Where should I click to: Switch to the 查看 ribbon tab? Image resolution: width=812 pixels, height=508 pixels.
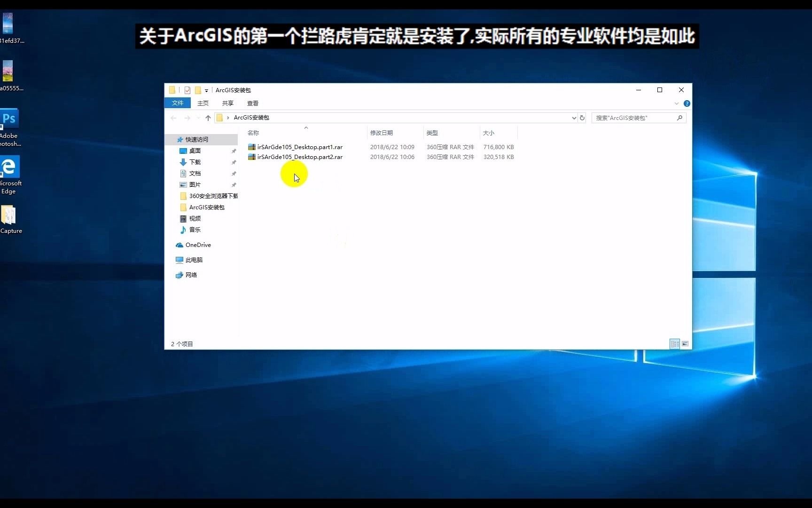tap(253, 103)
